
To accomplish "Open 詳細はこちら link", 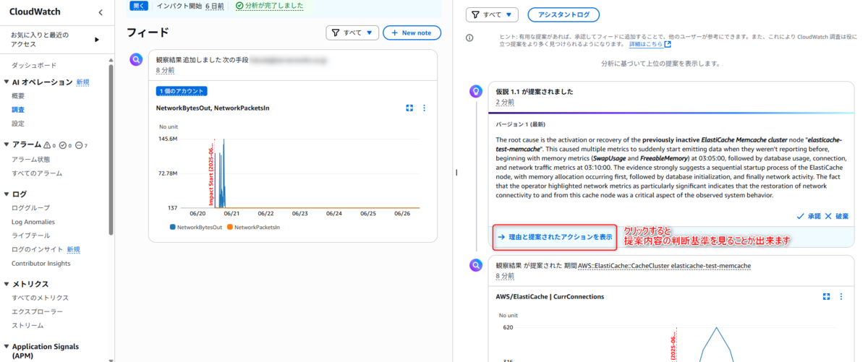I will [x=650, y=44].
